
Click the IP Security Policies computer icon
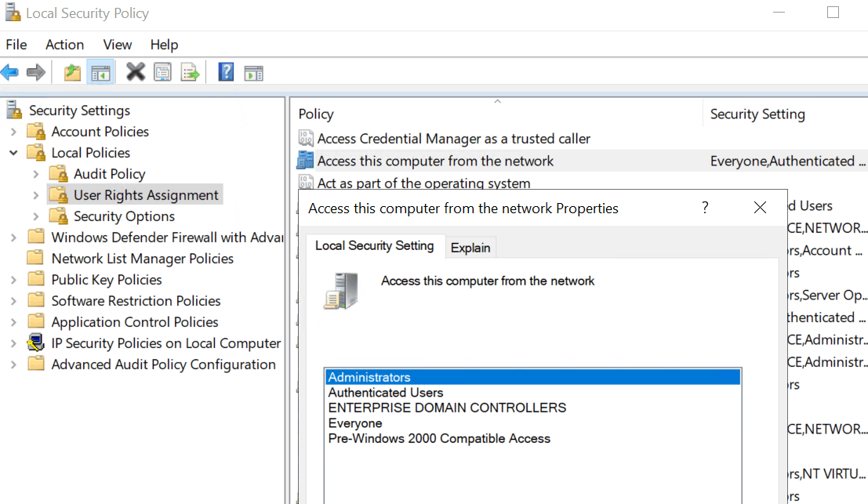pos(36,343)
